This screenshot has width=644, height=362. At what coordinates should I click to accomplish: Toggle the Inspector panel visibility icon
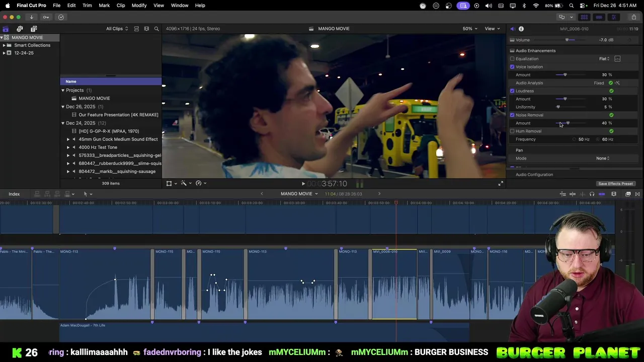(613, 17)
